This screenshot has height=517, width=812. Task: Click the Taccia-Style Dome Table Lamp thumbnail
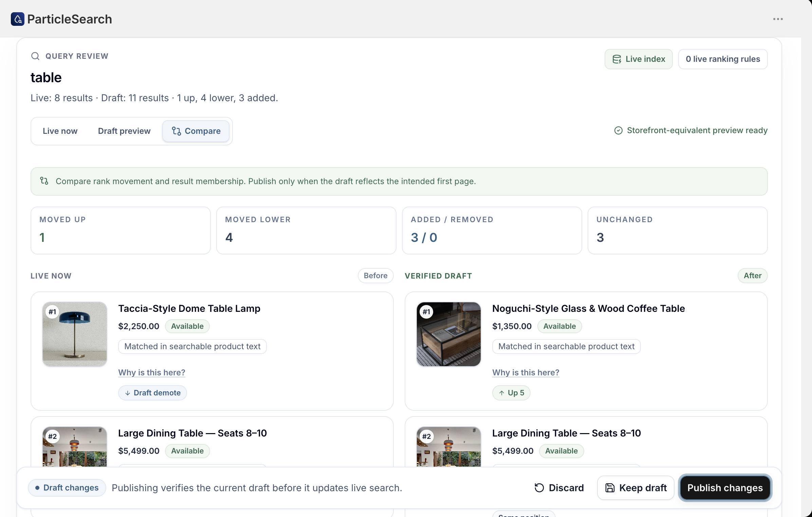[75, 334]
